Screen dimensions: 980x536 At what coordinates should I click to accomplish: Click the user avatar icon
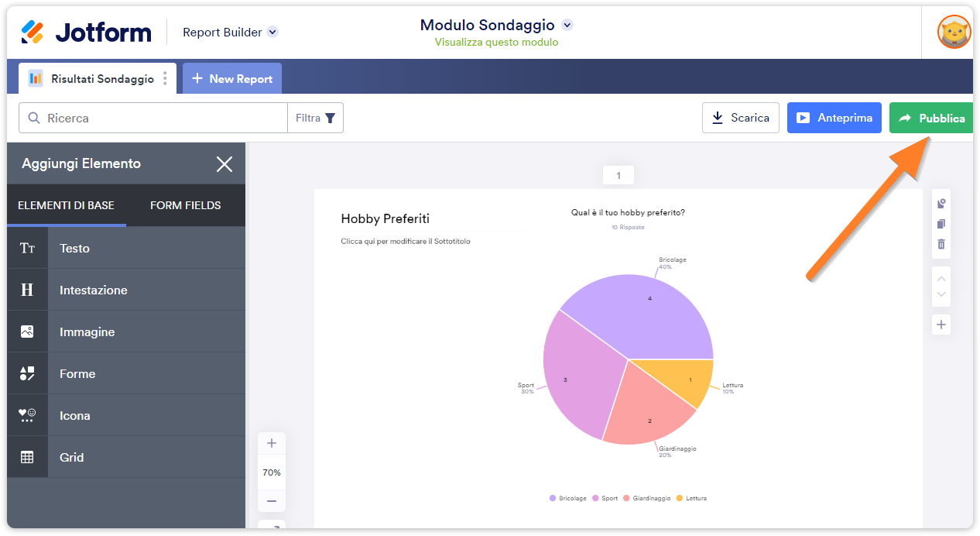click(x=954, y=33)
